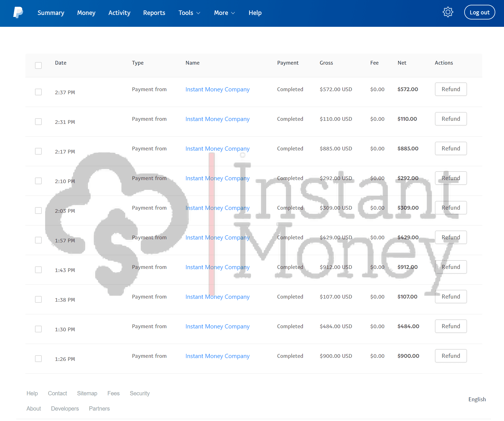
Task: Open Help in the top navigation
Action: [x=255, y=13]
